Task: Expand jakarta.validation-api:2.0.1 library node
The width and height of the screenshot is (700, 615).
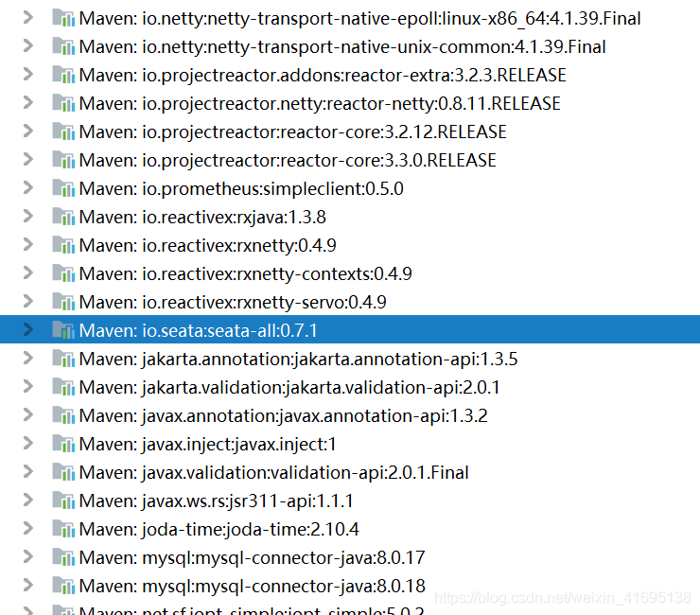Action: [x=29, y=387]
